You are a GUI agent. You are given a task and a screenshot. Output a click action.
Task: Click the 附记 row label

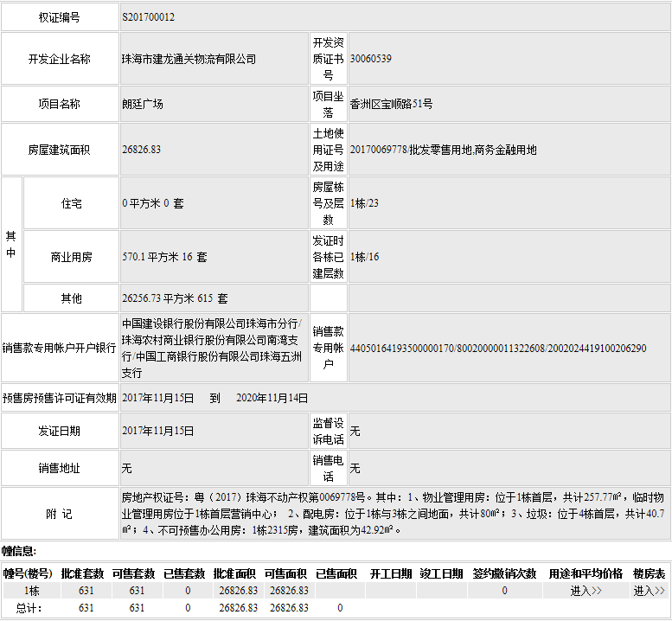[x=59, y=514]
